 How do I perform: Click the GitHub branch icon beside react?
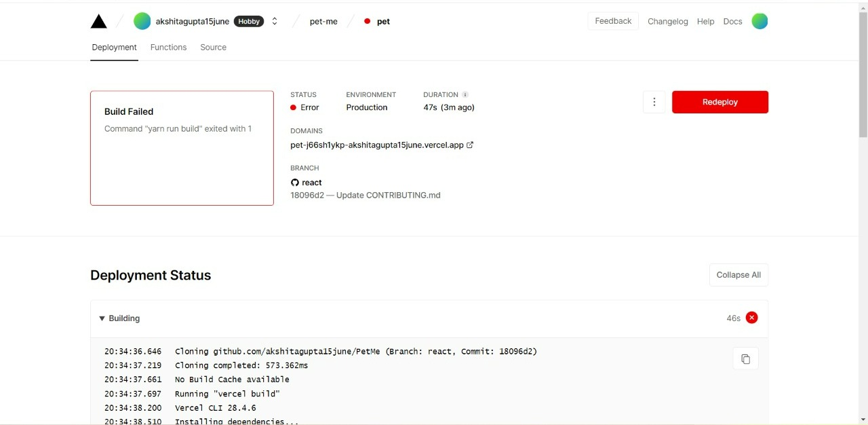[295, 182]
